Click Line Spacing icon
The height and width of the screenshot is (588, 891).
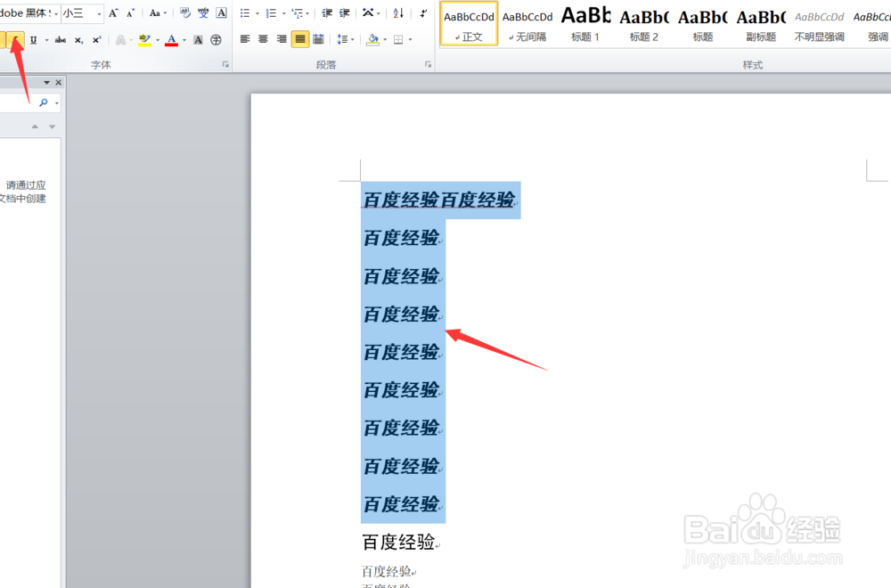click(342, 39)
